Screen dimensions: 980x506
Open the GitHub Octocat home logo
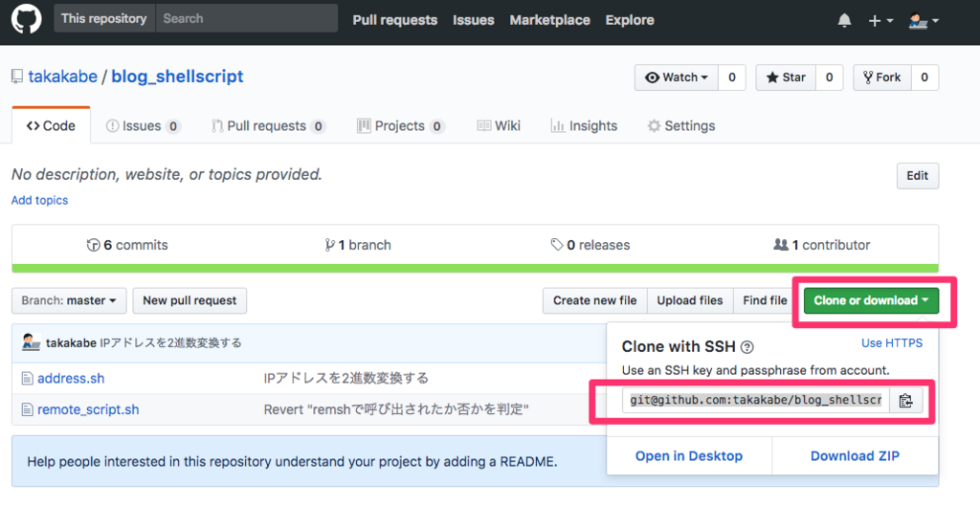coord(26,19)
